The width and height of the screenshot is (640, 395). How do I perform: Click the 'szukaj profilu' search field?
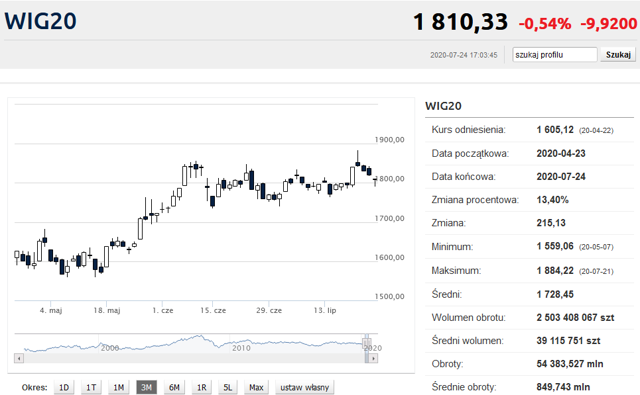coord(555,55)
